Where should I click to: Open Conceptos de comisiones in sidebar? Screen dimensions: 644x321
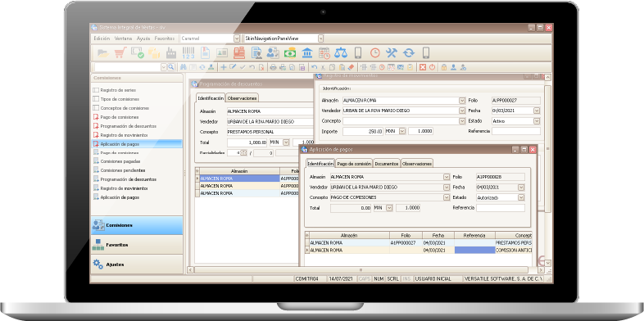point(125,108)
